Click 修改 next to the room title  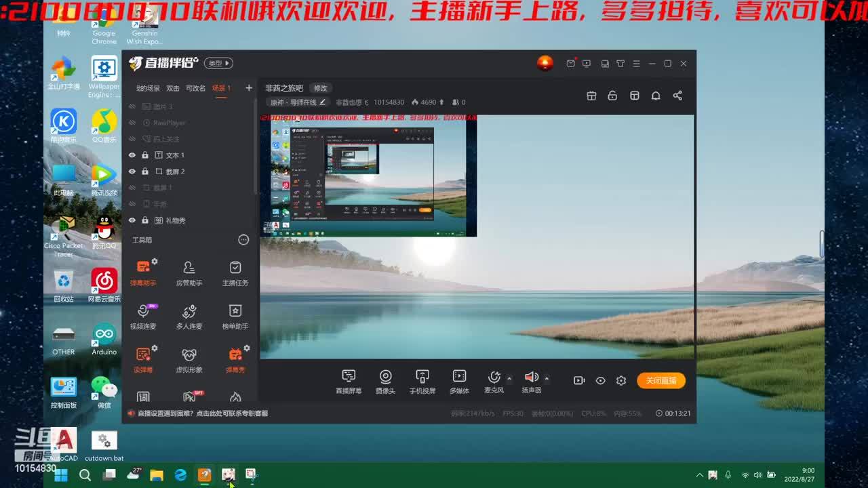321,88
